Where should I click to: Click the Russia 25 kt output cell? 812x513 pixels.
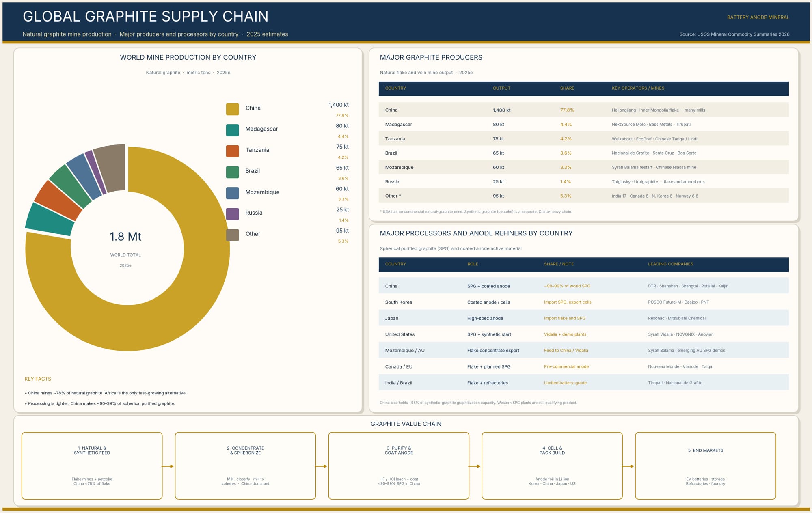(x=498, y=182)
